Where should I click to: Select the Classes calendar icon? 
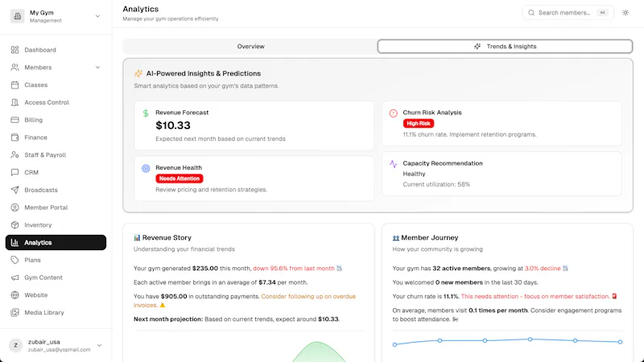coord(14,85)
